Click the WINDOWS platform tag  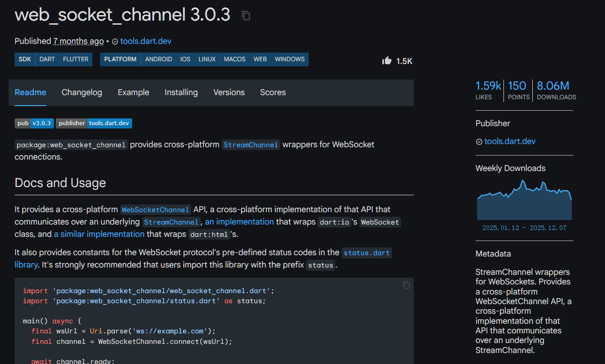[289, 59]
